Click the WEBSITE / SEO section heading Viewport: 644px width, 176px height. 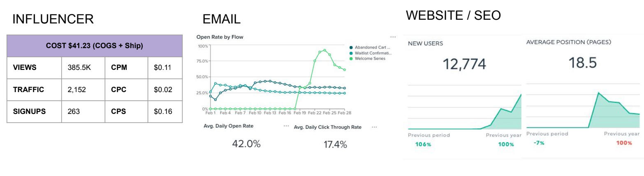tap(453, 15)
